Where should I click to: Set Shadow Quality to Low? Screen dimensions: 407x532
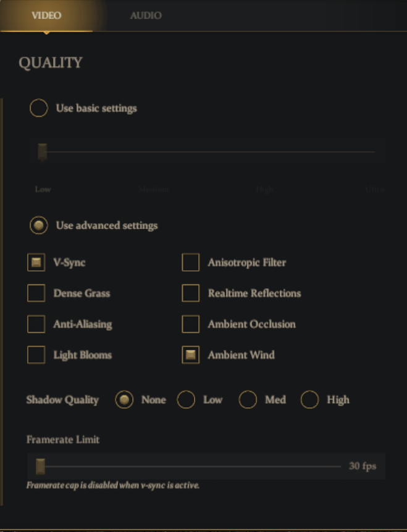(x=186, y=400)
